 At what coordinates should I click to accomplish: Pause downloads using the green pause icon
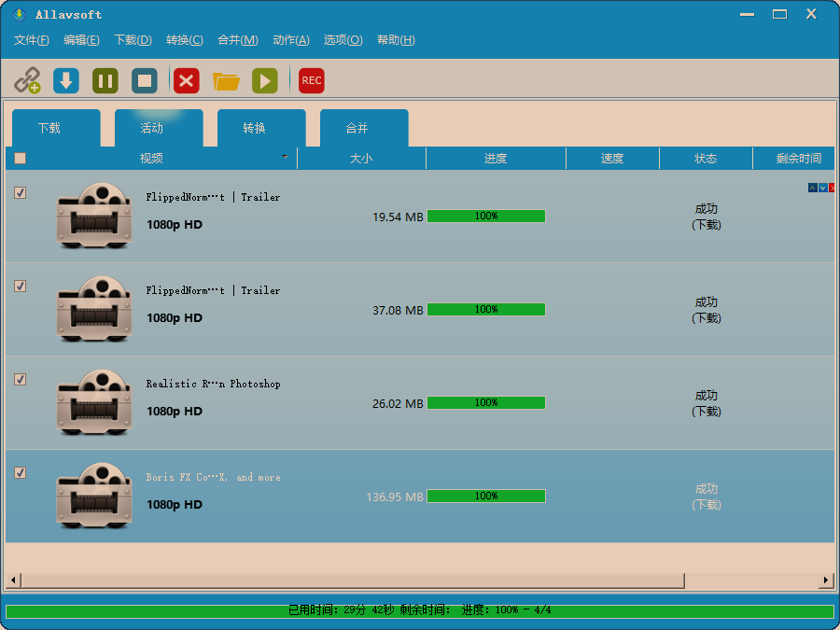[105, 80]
